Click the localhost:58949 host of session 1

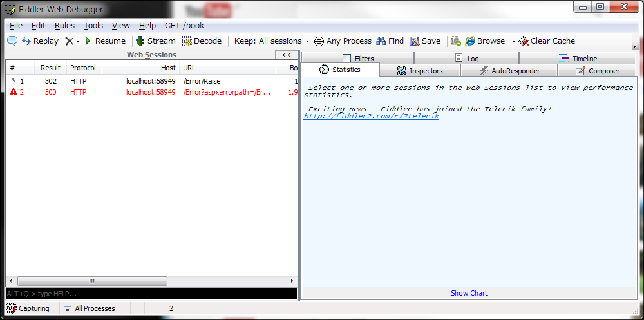click(151, 81)
